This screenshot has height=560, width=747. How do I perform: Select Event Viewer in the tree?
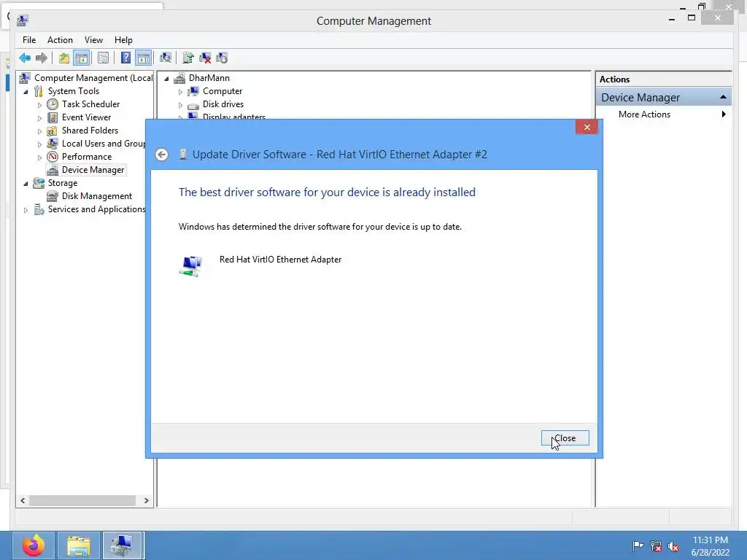tap(86, 117)
